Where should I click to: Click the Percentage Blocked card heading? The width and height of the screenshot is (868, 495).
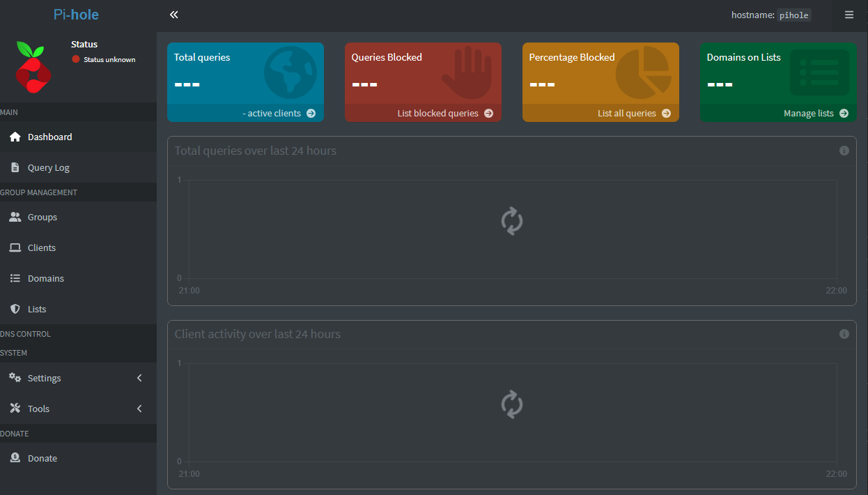tap(572, 57)
